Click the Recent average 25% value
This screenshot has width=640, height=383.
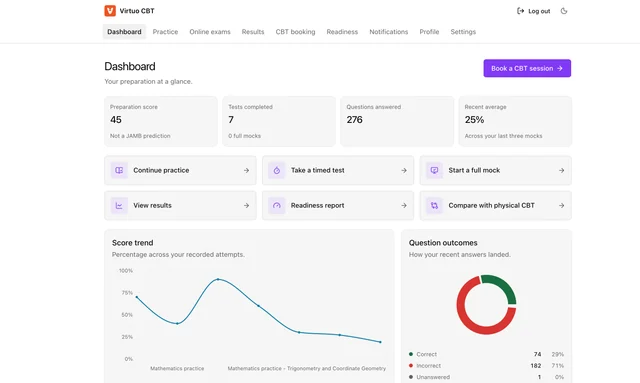(474, 120)
